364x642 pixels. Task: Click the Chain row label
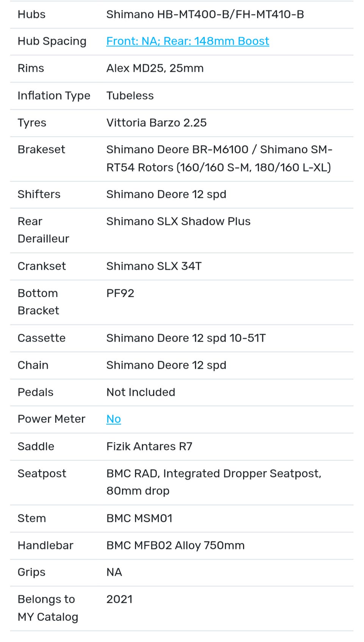click(x=33, y=365)
